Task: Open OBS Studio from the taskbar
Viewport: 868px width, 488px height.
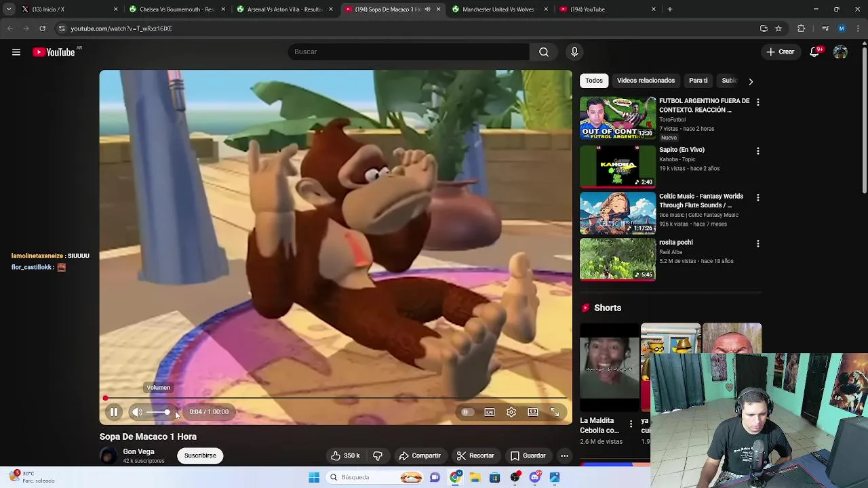Action: (515, 477)
